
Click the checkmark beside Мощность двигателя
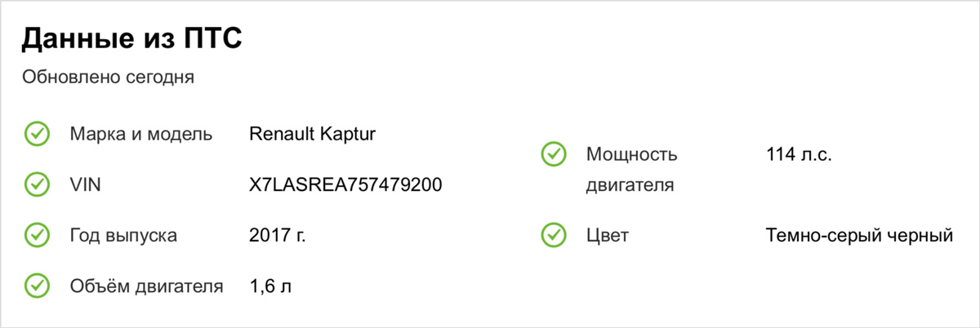pos(554,153)
